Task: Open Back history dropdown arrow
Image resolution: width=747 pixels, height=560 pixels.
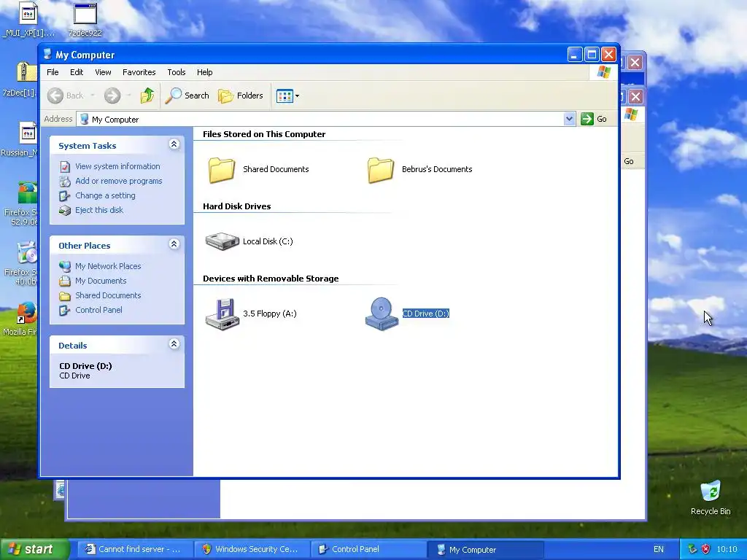Action: tap(93, 96)
